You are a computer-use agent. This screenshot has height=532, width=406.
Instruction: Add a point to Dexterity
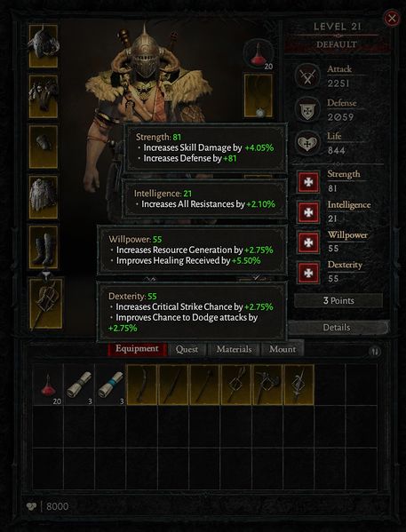308,273
